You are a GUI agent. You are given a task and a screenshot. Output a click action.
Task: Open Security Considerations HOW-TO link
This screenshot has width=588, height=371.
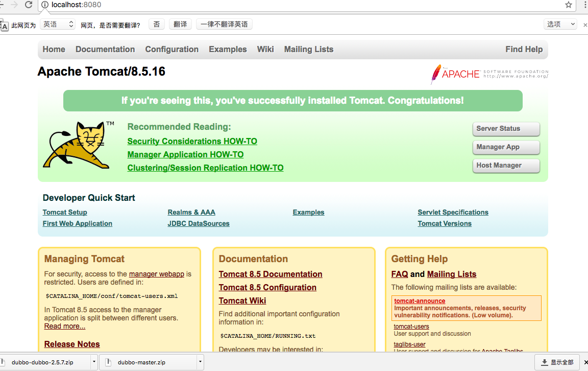[192, 141]
